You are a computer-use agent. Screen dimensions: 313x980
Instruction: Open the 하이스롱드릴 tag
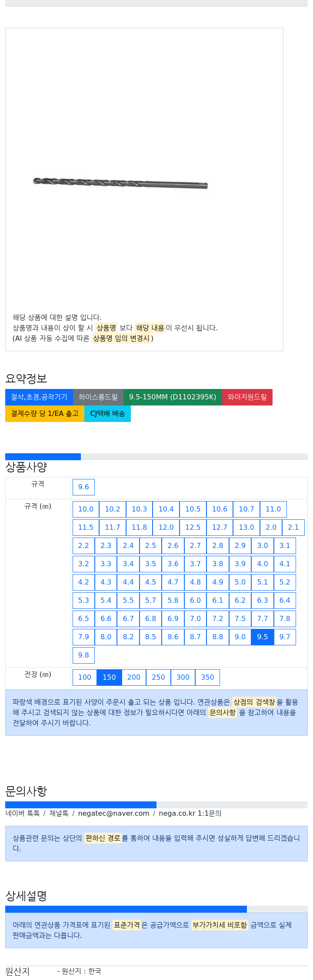coord(98,397)
